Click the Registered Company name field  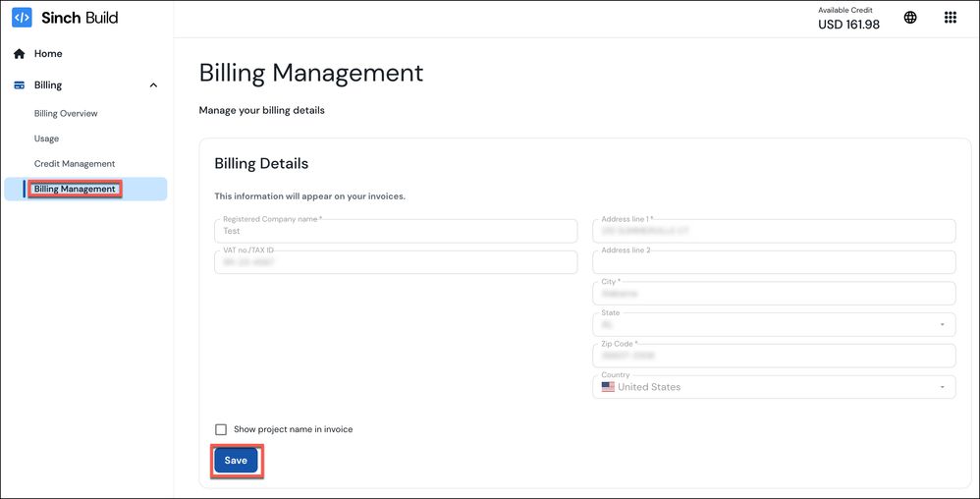click(x=395, y=232)
